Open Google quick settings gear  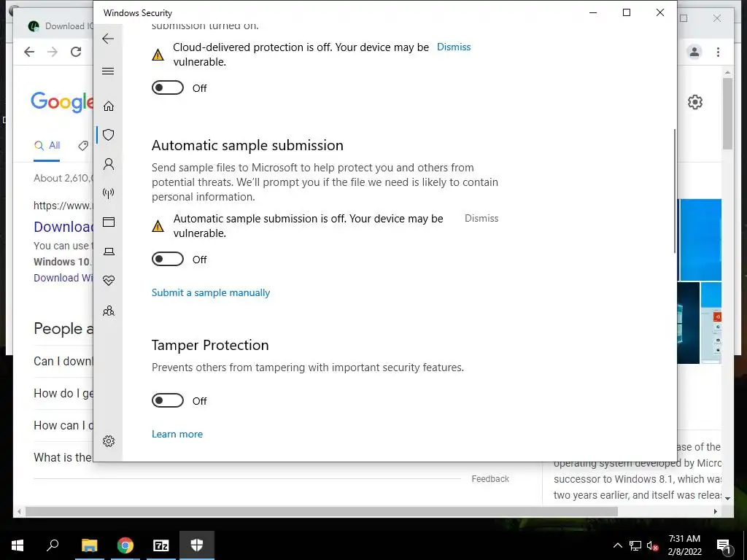(695, 102)
